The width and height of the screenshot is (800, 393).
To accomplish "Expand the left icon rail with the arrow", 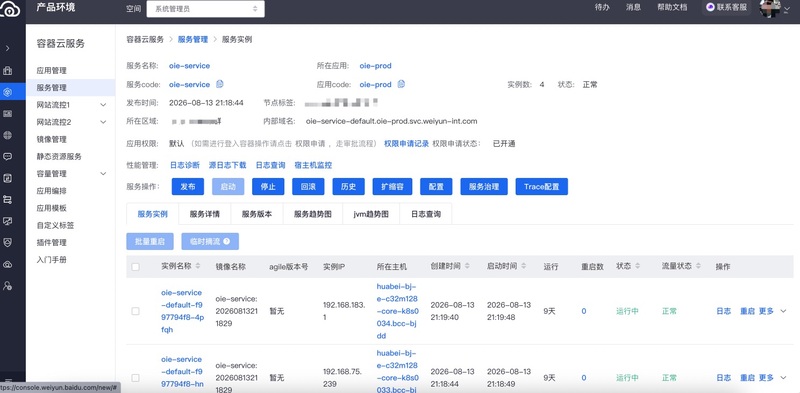I will 7,48.
